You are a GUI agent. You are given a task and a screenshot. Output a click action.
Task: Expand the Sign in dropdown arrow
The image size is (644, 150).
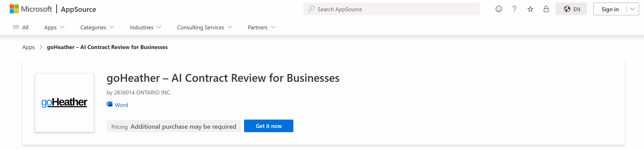pyautogui.click(x=633, y=9)
